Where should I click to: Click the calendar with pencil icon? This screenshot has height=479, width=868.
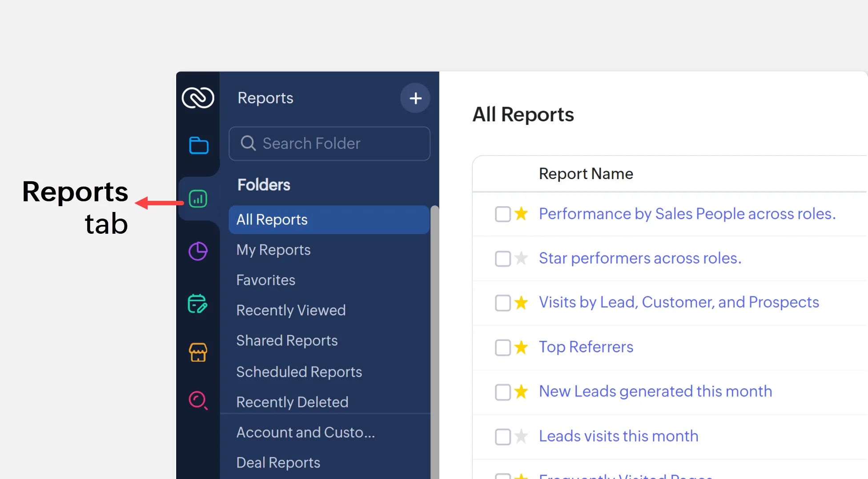coord(197,304)
